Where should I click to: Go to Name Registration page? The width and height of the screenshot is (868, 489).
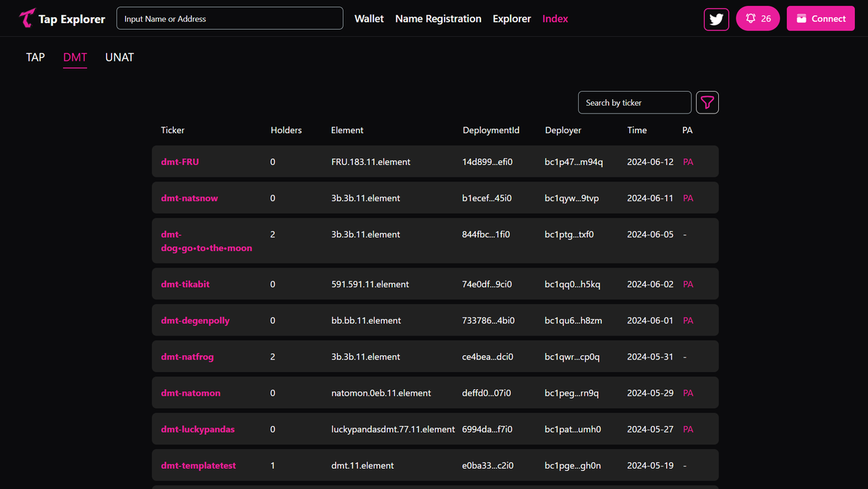438,19
